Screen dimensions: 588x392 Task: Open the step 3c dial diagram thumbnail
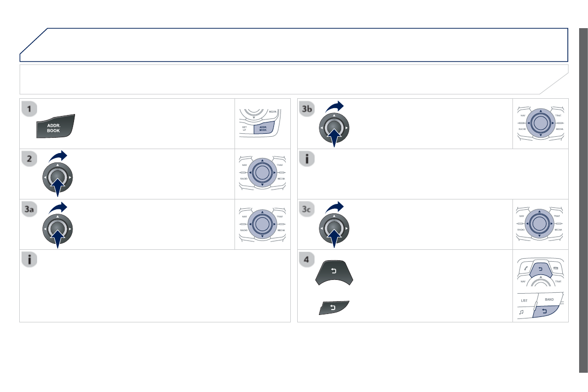tap(540, 224)
